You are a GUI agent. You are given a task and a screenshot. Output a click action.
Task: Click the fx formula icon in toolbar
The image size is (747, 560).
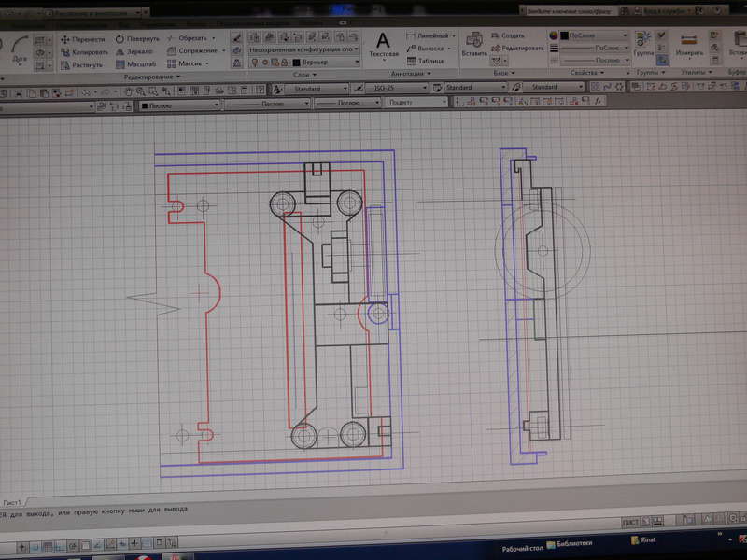598,101
